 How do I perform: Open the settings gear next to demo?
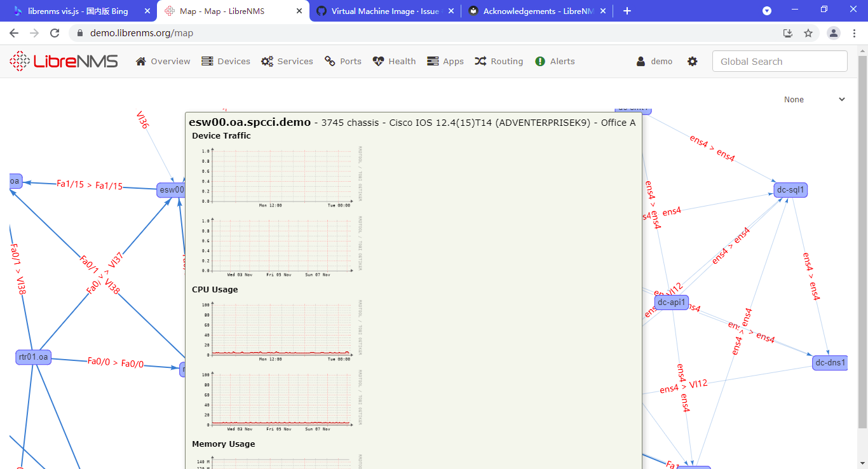(692, 61)
